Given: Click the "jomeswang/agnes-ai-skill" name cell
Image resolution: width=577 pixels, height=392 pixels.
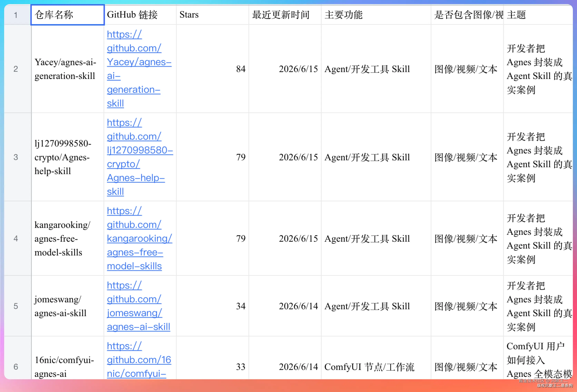Looking at the screenshot, I should pyautogui.click(x=67, y=306).
